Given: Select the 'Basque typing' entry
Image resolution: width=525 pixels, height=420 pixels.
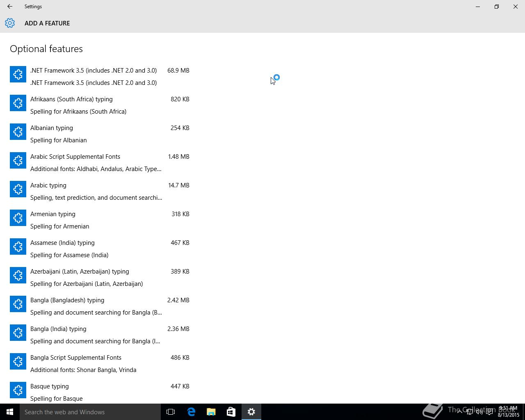Looking at the screenshot, I should coord(50,386).
